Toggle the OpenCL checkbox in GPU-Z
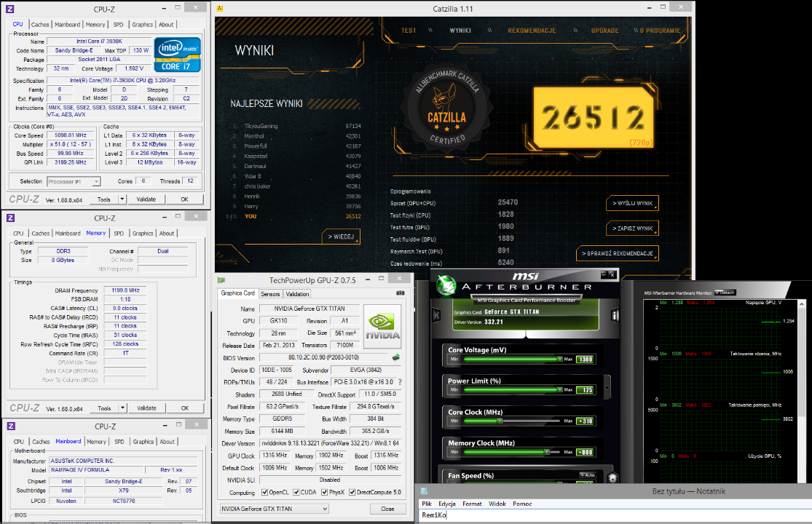The width and height of the screenshot is (812, 524). click(264, 493)
